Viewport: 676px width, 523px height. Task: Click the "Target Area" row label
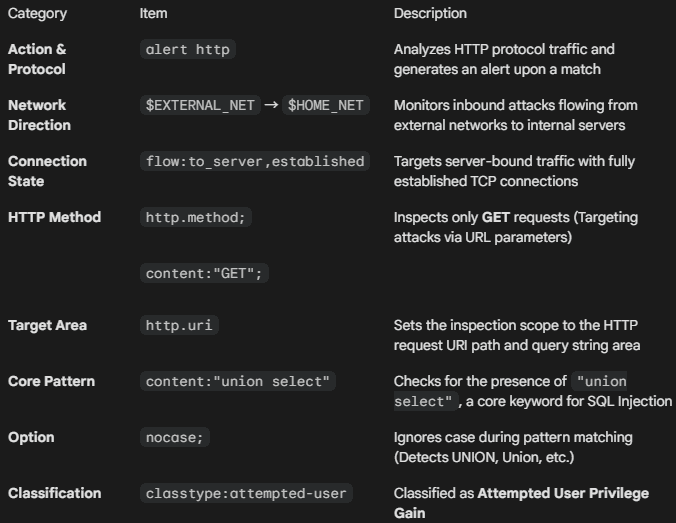click(x=47, y=325)
